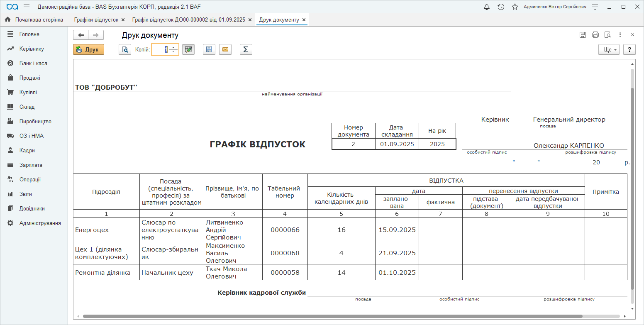This screenshot has height=325, width=644.
Task: Click the Sigma sum icon
Action: 246,50
